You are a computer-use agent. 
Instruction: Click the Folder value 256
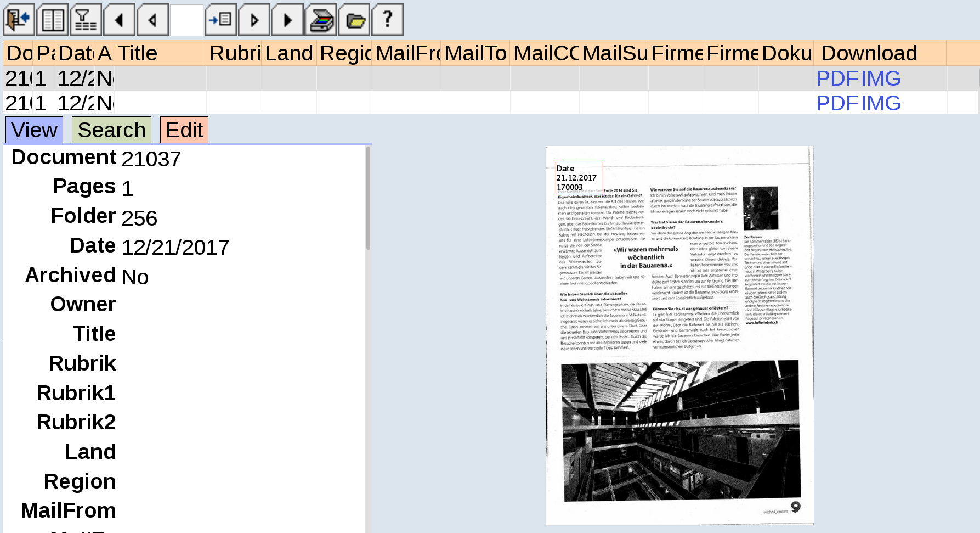tap(139, 218)
